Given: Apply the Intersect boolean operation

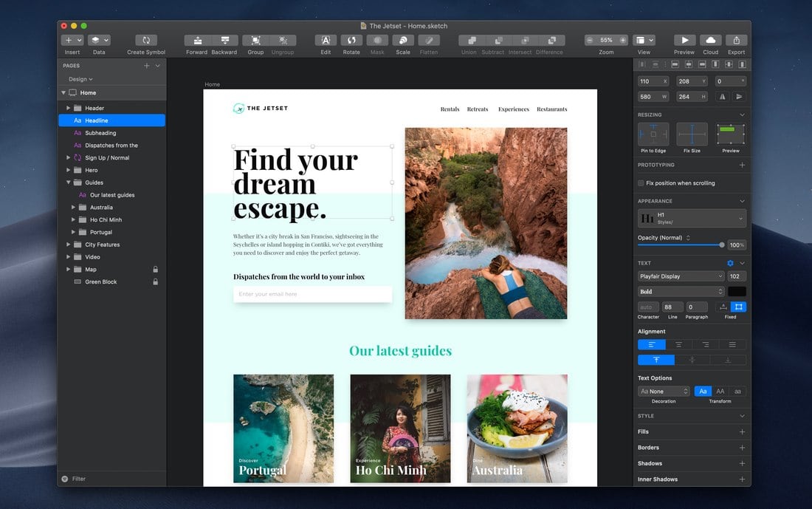Looking at the screenshot, I should 525,41.
